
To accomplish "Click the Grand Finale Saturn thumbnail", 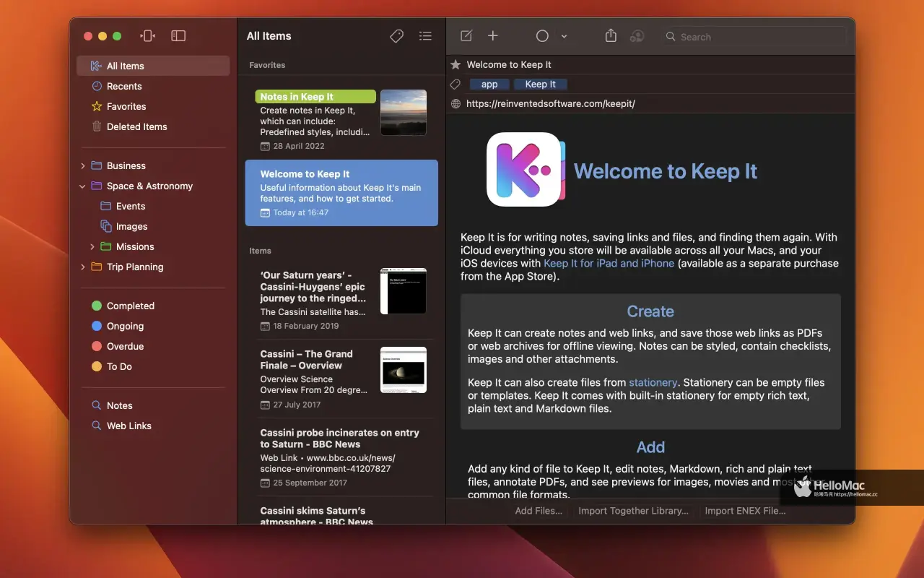I will [404, 370].
